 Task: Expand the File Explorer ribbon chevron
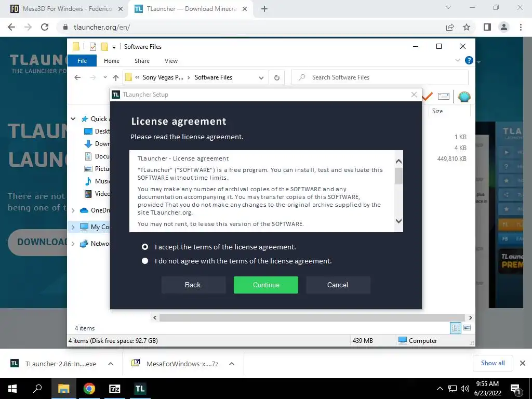pyautogui.click(x=457, y=60)
